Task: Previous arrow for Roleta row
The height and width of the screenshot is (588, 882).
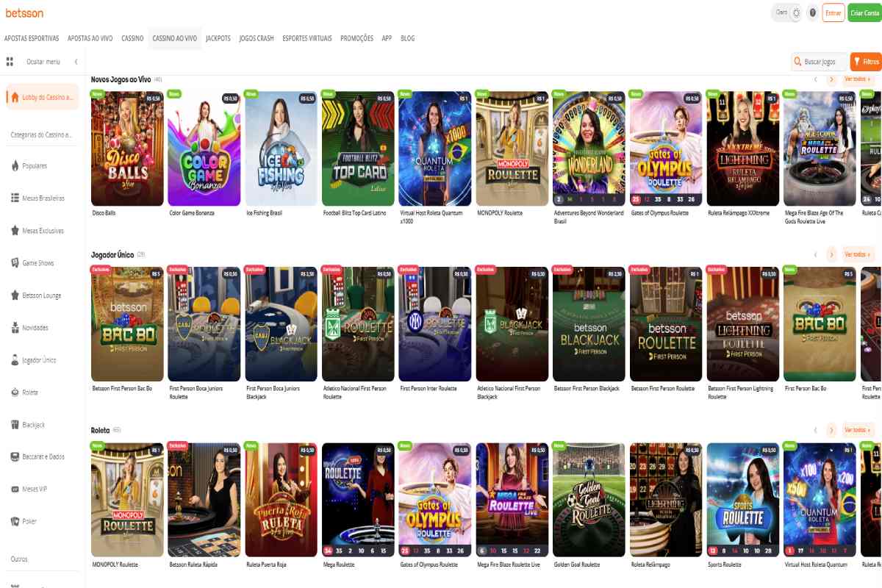Action: [815, 430]
